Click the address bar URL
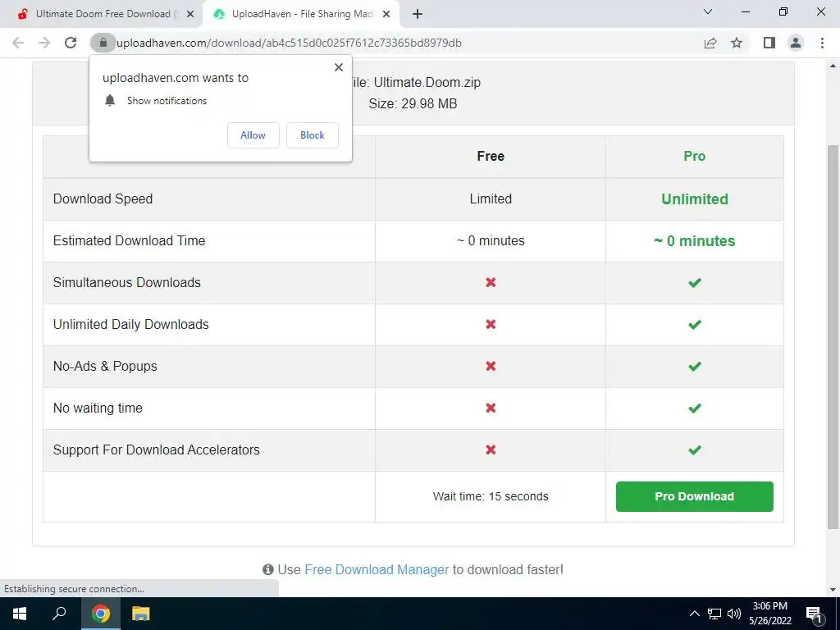 (x=289, y=43)
